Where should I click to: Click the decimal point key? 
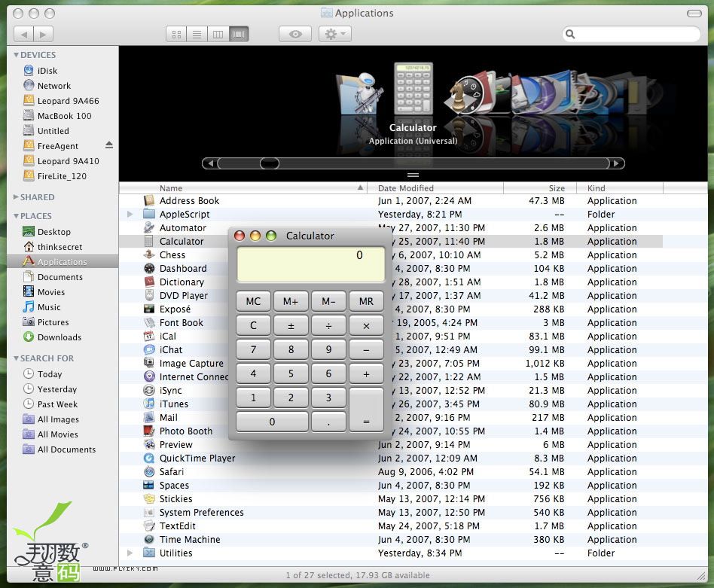328,422
